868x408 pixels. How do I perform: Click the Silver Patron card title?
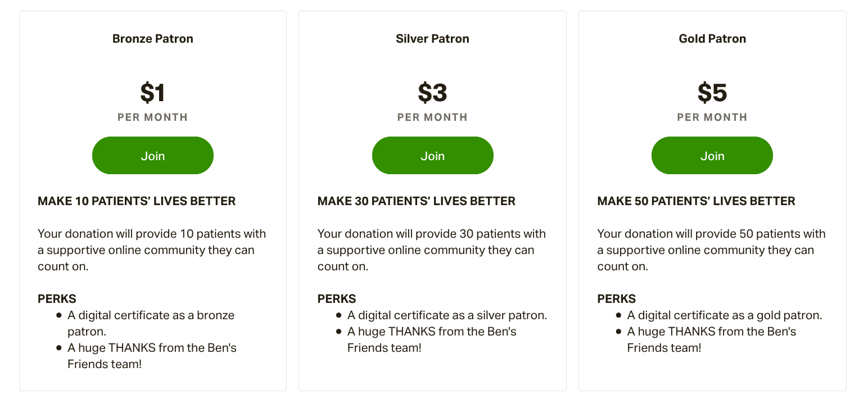(432, 39)
